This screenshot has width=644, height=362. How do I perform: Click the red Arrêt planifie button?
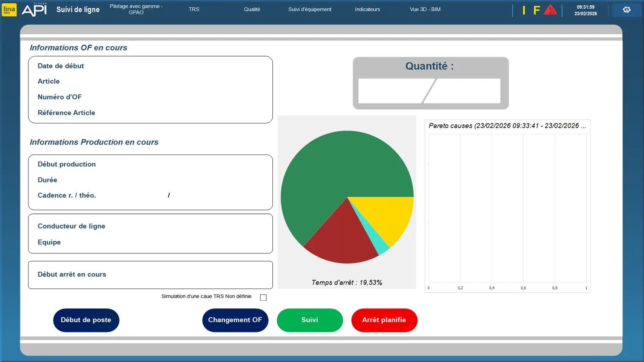(384, 320)
